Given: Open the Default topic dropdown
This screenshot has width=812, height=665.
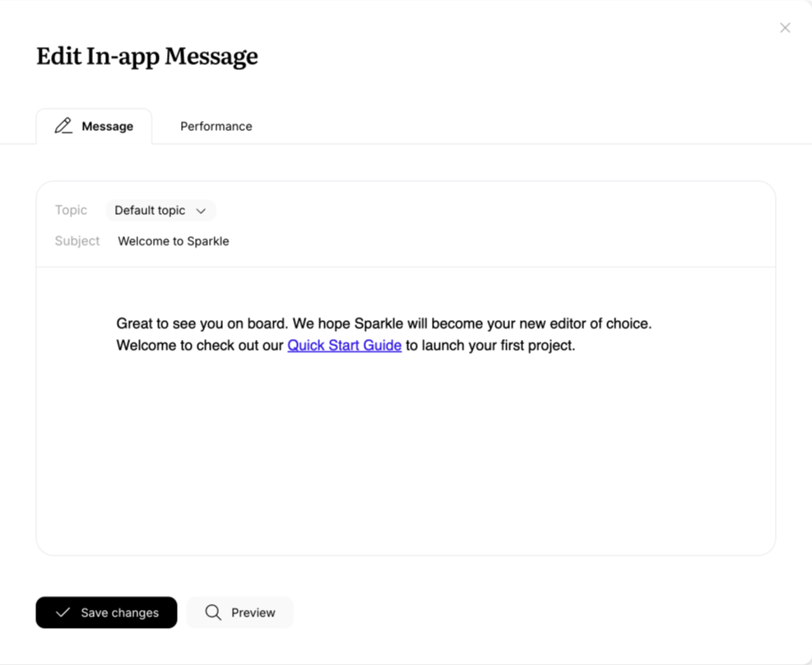Looking at the screenshot, I should point(160,211).
